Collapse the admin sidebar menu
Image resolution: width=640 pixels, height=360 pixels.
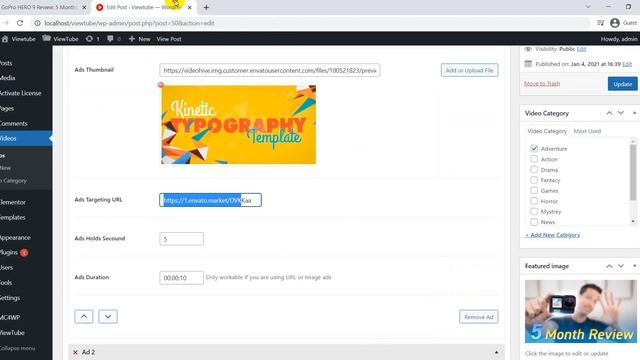point(17,348)
